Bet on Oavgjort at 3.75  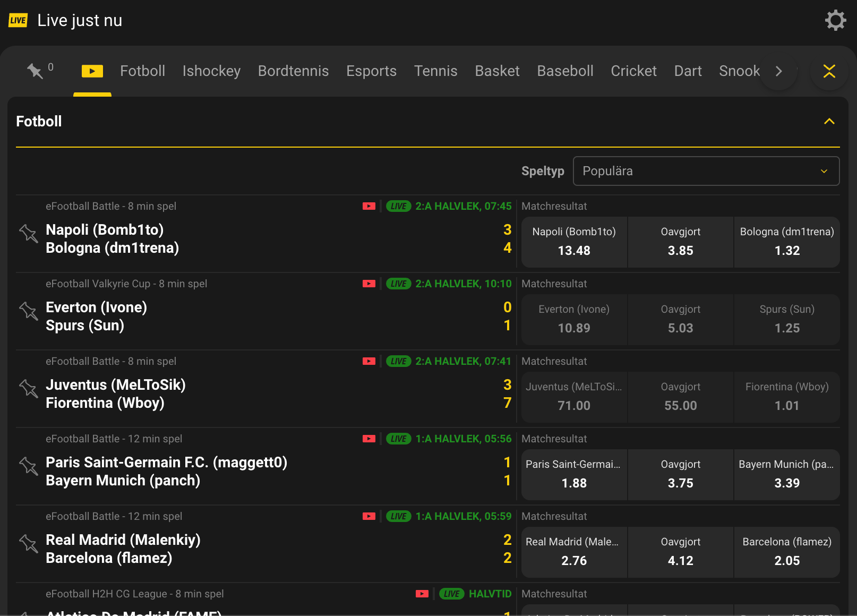[x=681, y=474]
